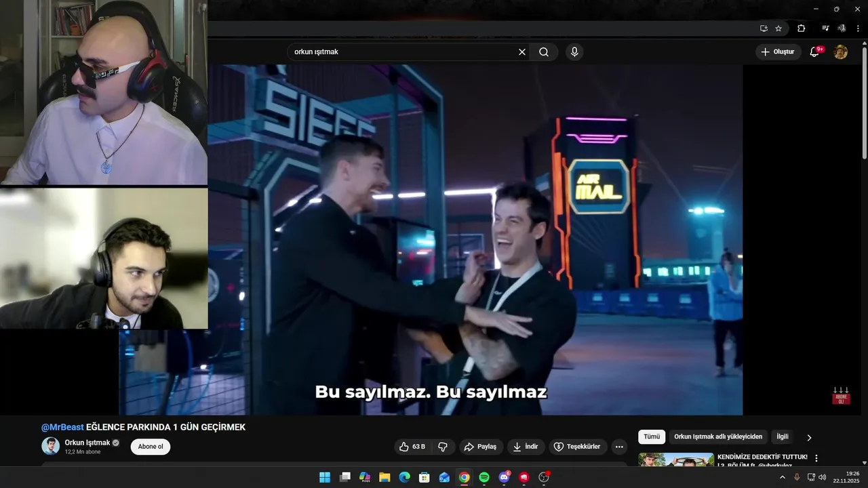Open the YouTube account avatar menu
868x488 pixels.
(x=841, y=52)
